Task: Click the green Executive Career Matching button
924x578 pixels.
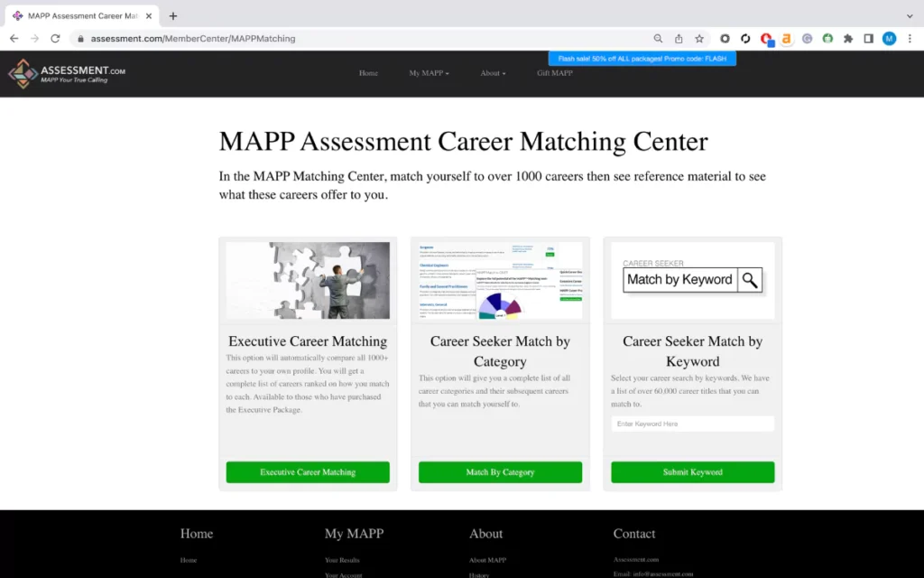Action: pos(308,471)
